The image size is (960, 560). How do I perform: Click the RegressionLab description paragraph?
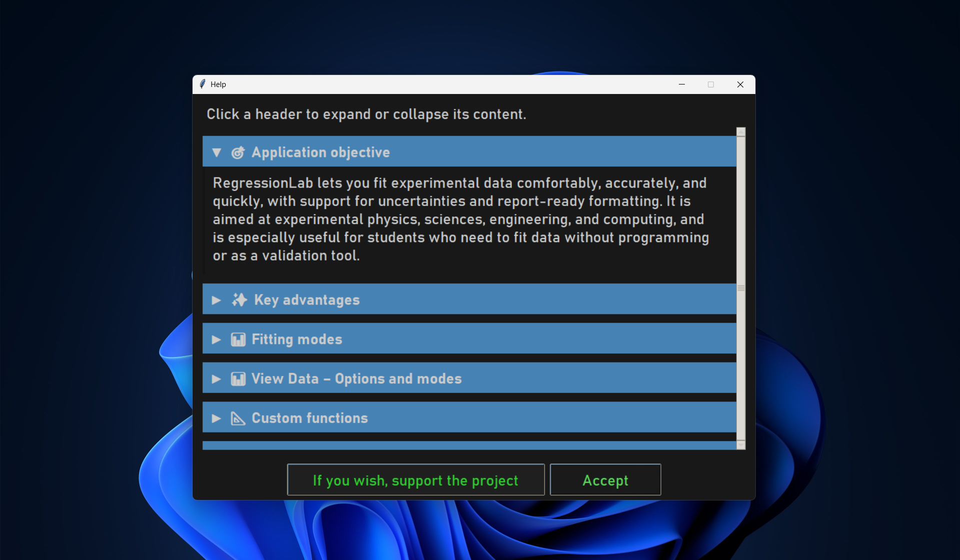click(x=461, y=219)
